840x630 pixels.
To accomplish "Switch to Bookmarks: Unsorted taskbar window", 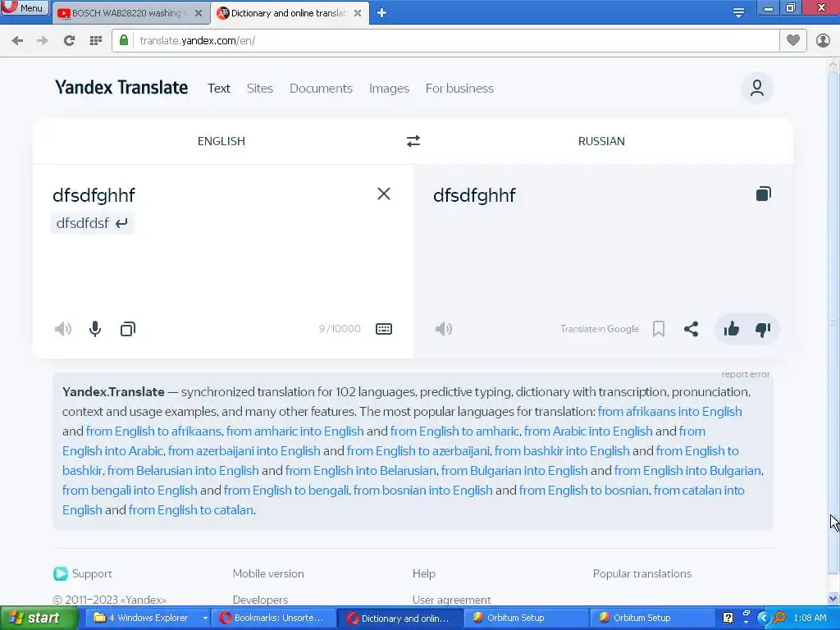I will click(274, 619).
